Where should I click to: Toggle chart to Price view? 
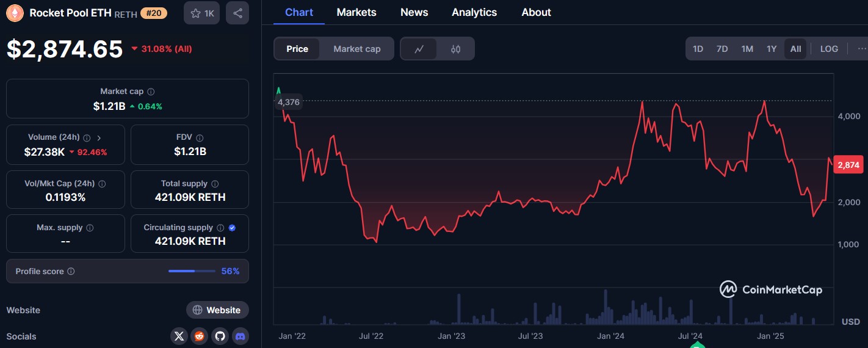297,49
